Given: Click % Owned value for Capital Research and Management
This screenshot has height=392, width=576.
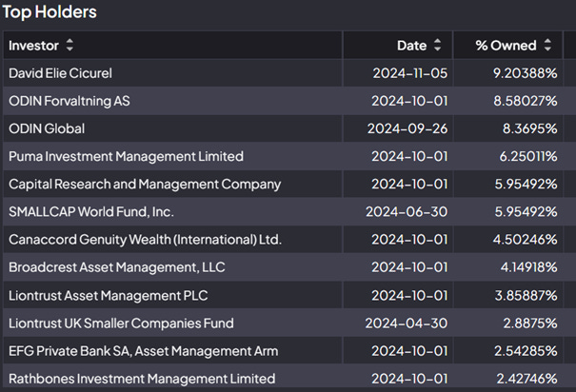Looking at the screenshot, I should [x=526, y=185].
